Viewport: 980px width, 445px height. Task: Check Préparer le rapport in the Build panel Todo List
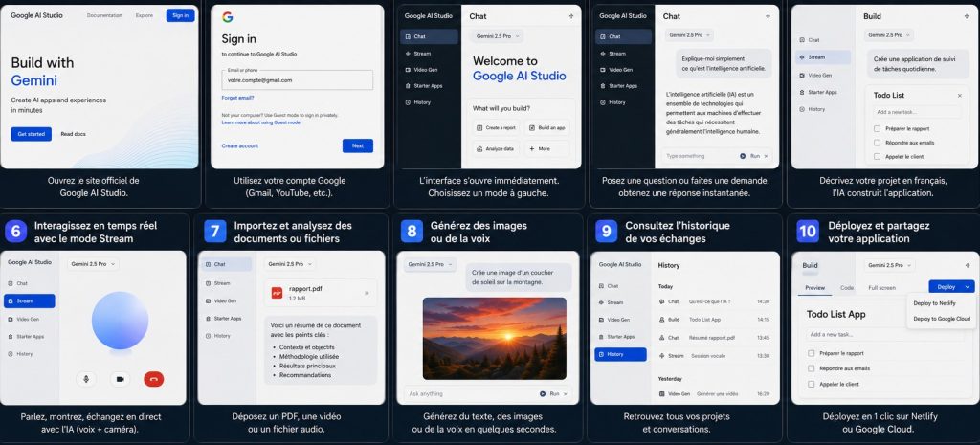(877, 129)
